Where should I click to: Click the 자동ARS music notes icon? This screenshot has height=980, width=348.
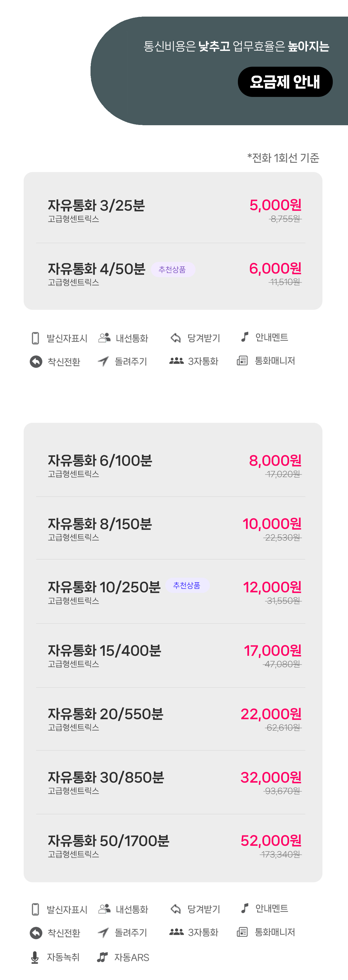point(102,957)
